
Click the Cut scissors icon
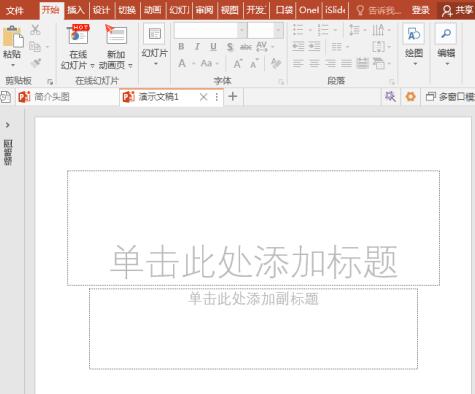click(35, 30)
